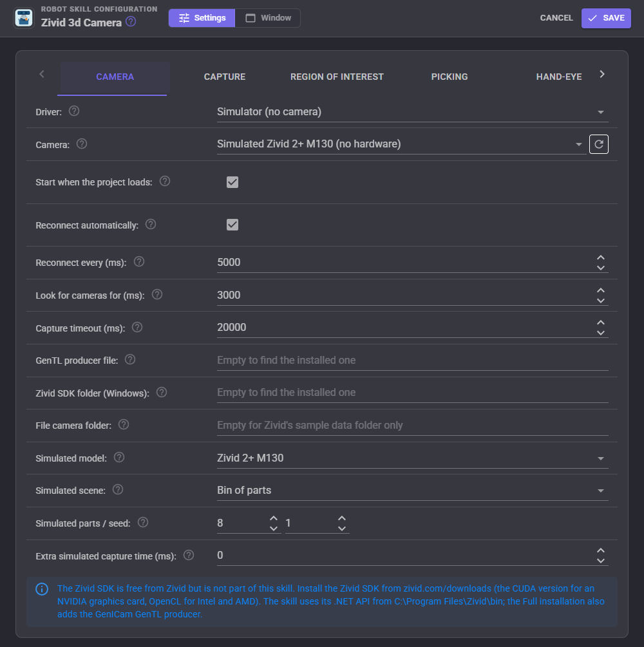
Task: Show help for the Camera field
Action: click(82, 144)
